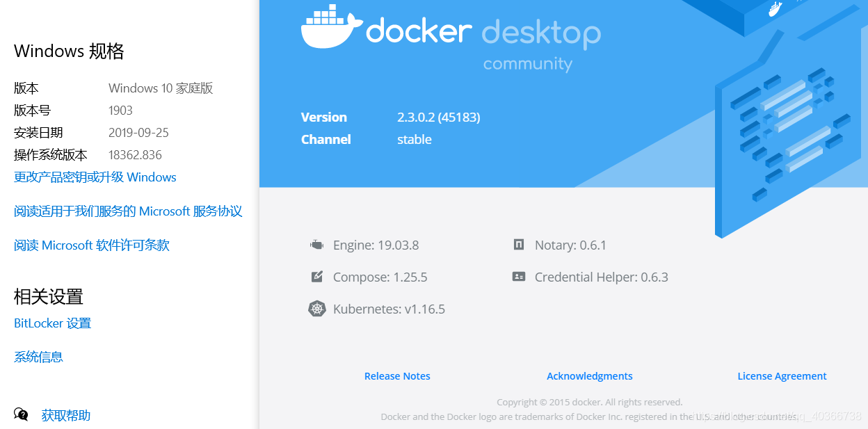868x429 pixels.
Task: Open 阅读 Microsoft 软件许可条款 link
Action: point(92,245)
